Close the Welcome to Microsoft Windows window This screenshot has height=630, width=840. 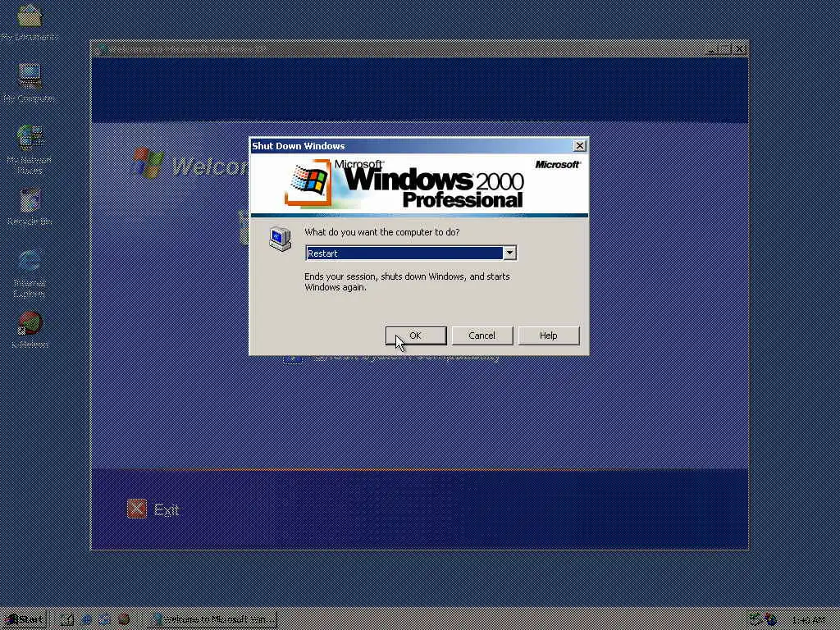[x=739, y=49]
